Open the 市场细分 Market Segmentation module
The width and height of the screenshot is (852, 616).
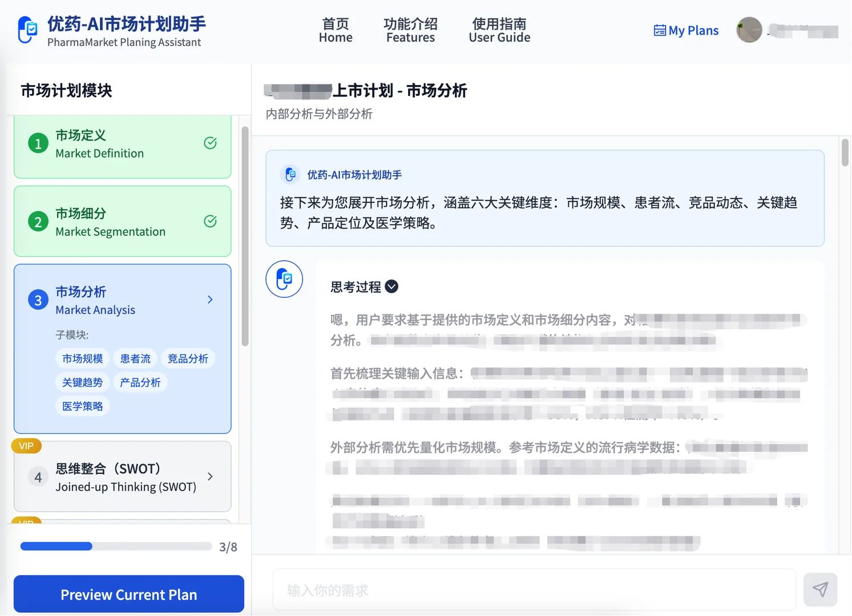coord(123,221)
